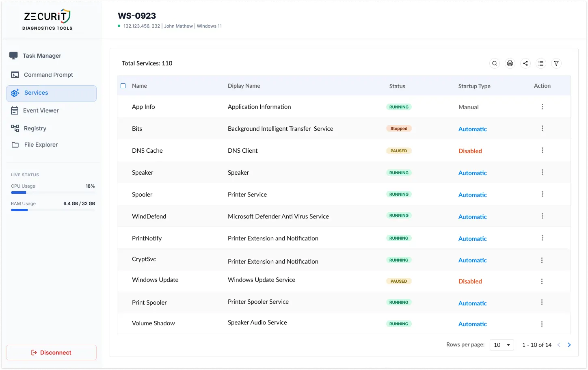588x370 pixels.
Task: Toggle selection of the Bits service row
Action: [123, 128]
